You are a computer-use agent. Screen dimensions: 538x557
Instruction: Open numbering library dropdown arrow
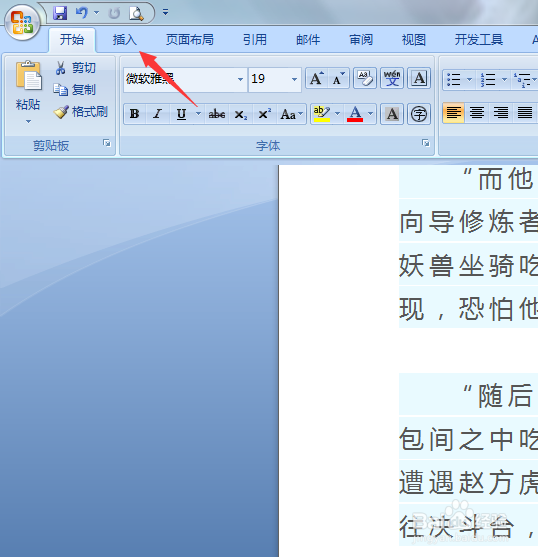pos(504,79)
